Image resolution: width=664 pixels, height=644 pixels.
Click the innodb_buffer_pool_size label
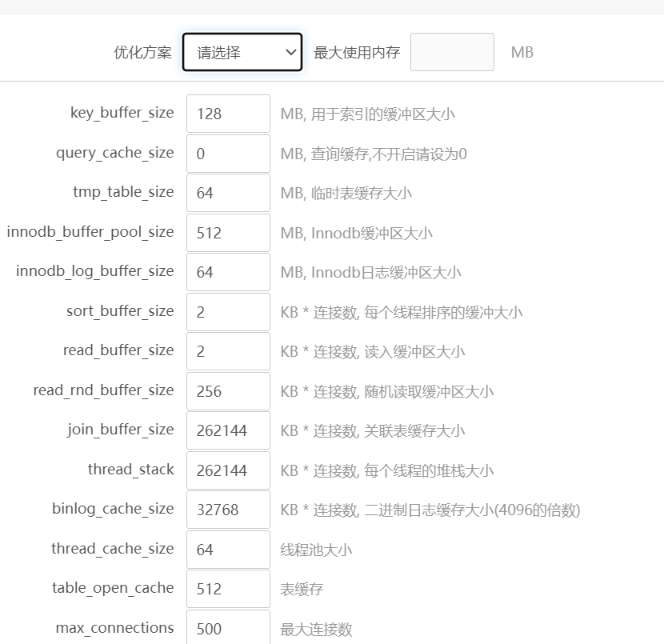pos(90,232)
